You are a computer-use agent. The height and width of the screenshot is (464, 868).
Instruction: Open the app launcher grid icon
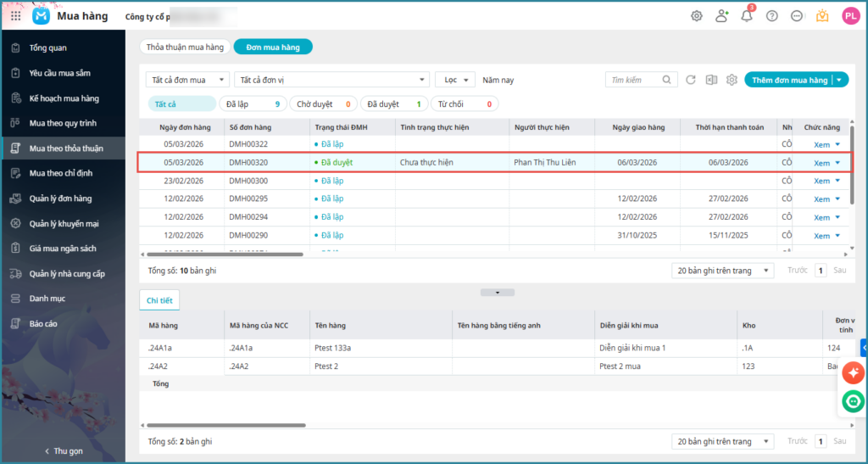(x=16, y=16)
